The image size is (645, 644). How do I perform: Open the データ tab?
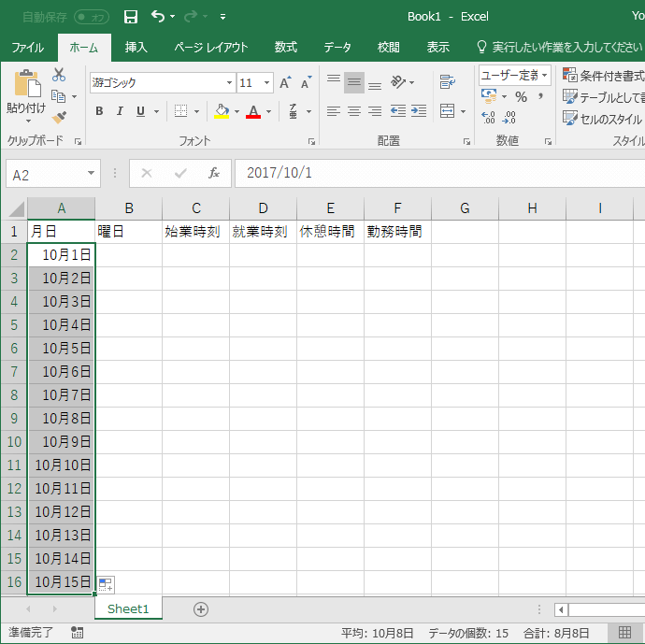337,48
